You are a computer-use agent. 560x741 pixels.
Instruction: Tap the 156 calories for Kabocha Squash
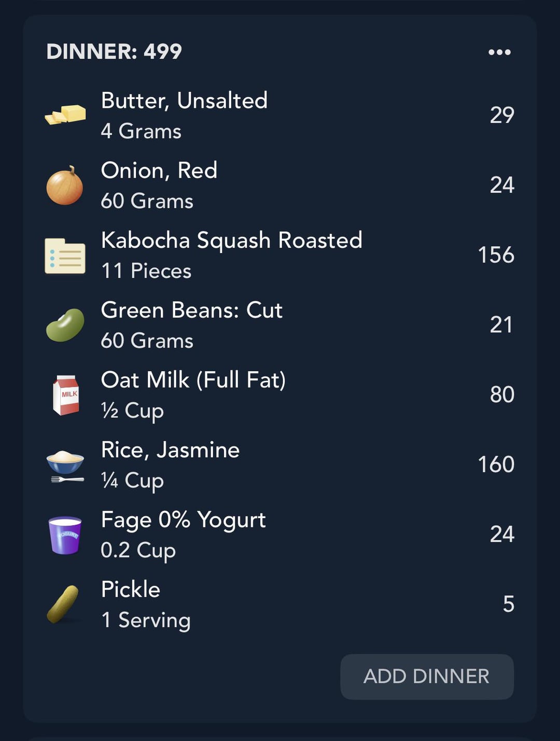[x=496, y=255]
